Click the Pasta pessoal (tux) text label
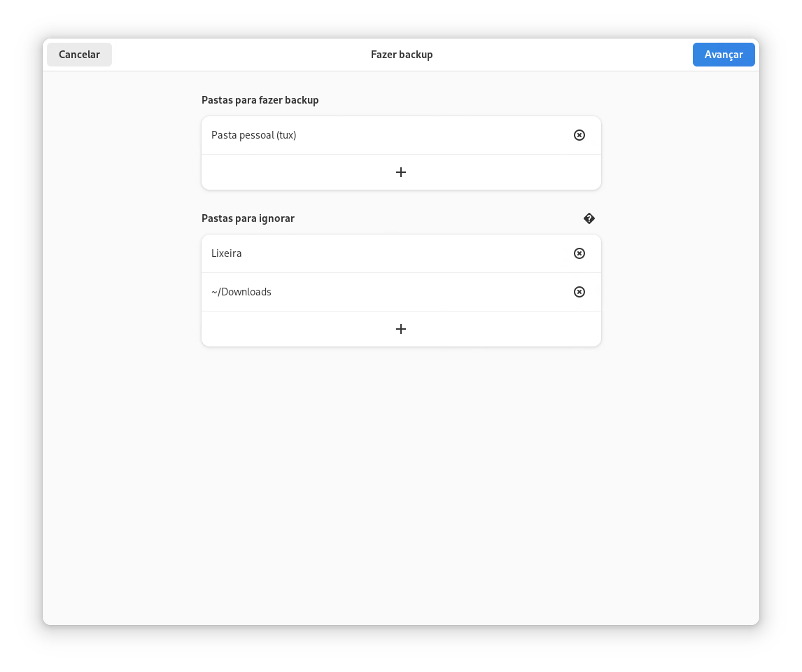802x672 pixels. [254, 135]
